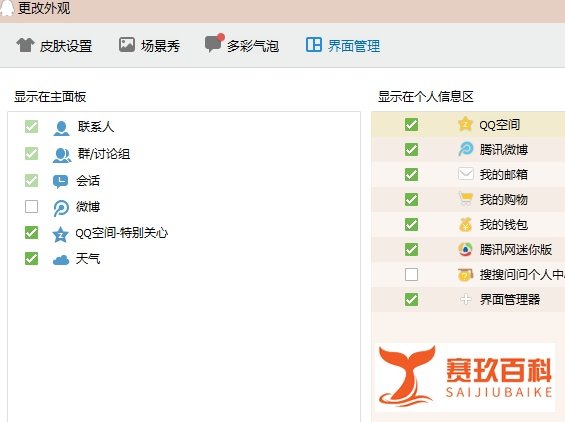Select the 我的钱包 row label

504,225
